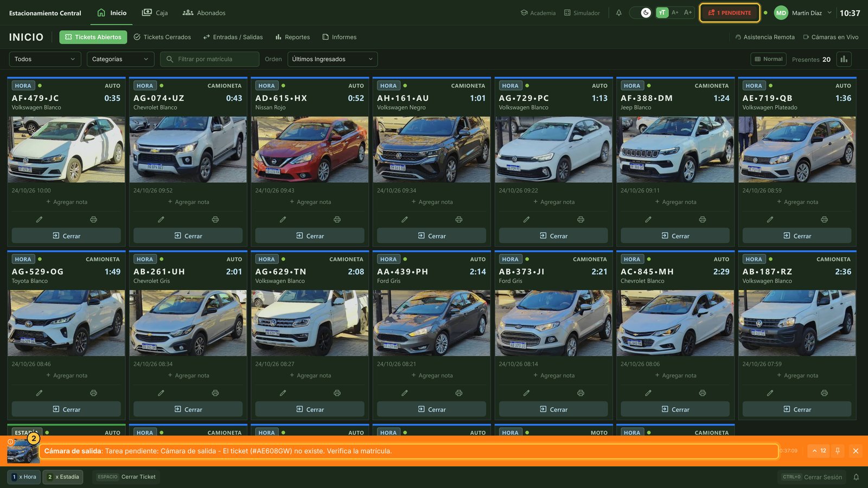868x488 pixels.
Task: Click the notification bell in top bar
Action: [618, 13]
